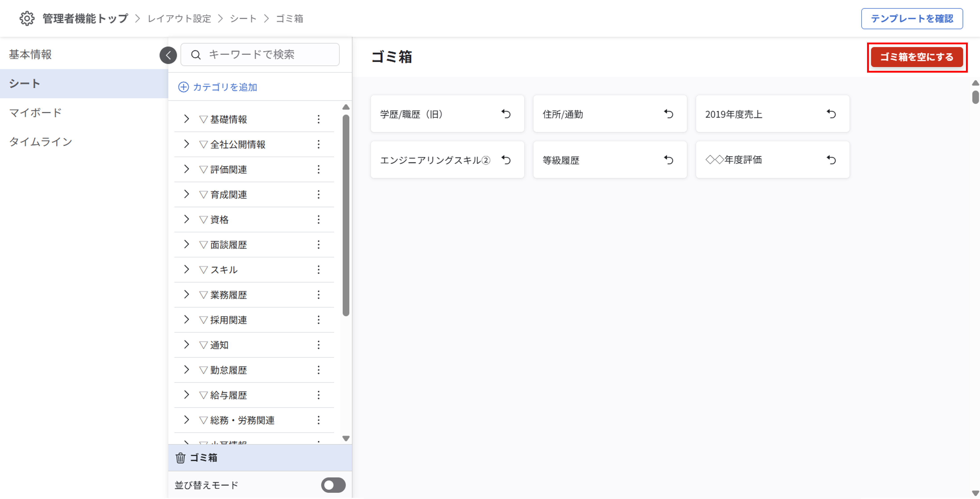The width and height of the screenshot is (980, 499).
Task: Restore the 住所/通勤 sheet
Action: tap(669, 114)
